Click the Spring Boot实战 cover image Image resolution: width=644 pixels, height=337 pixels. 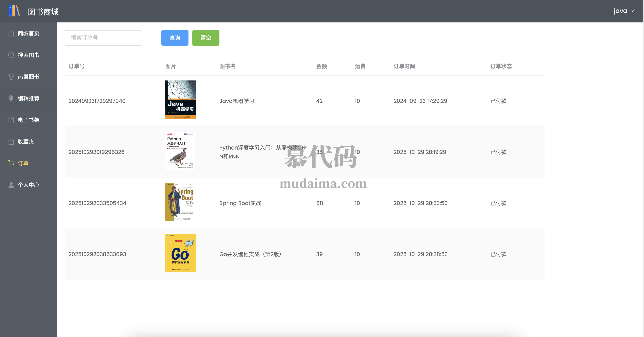click(x=180, y=202)
